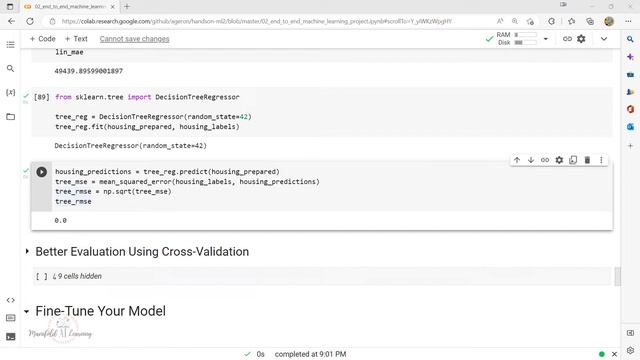Mirror the cell in a tab
This screenshot has height=360, width=640.
pyautogui.click(x=573, y=160)
